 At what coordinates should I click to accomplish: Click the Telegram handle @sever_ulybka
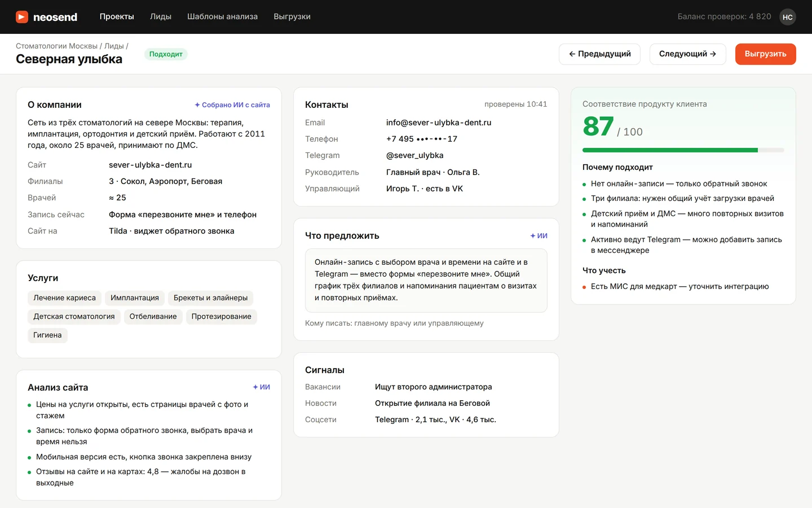pyautogui.click(x=415, y=155)
